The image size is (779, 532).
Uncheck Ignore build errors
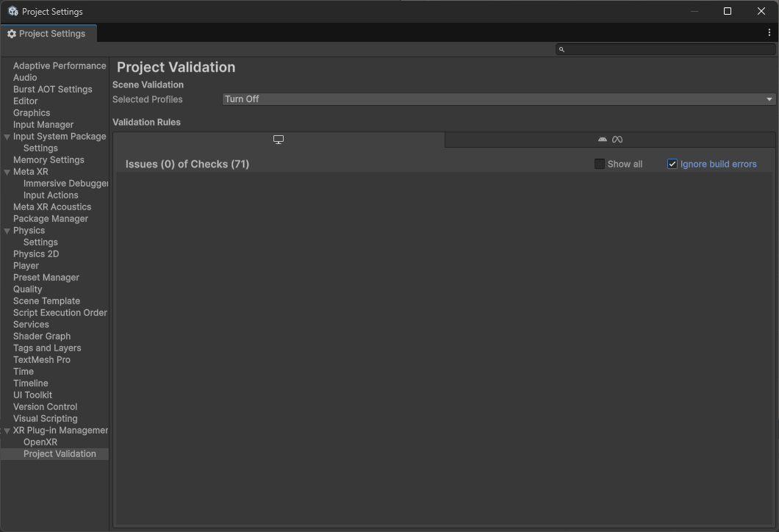click(672, 164)
